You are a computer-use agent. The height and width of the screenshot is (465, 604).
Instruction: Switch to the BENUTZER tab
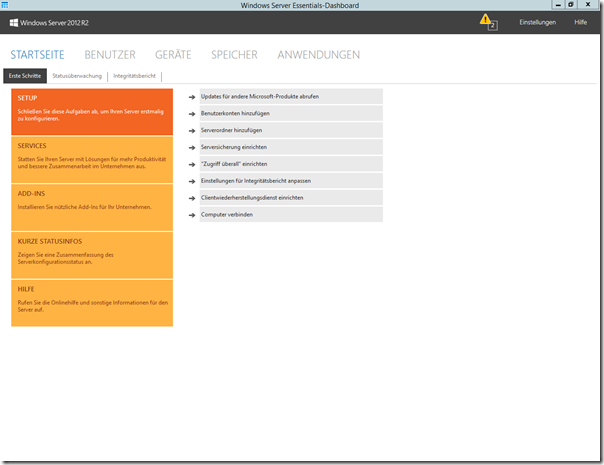coord(110,55)
